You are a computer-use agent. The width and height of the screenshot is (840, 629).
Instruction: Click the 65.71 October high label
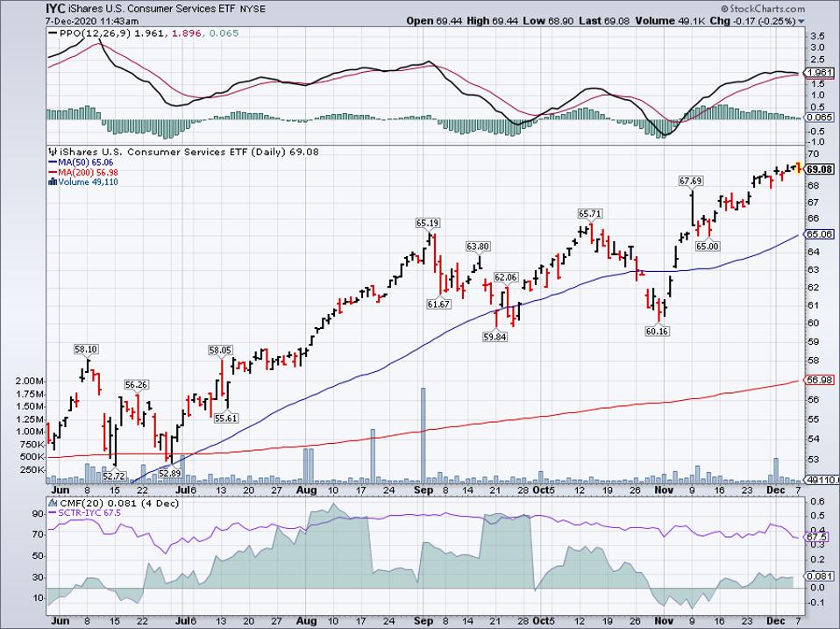click(x=590, y=213)
